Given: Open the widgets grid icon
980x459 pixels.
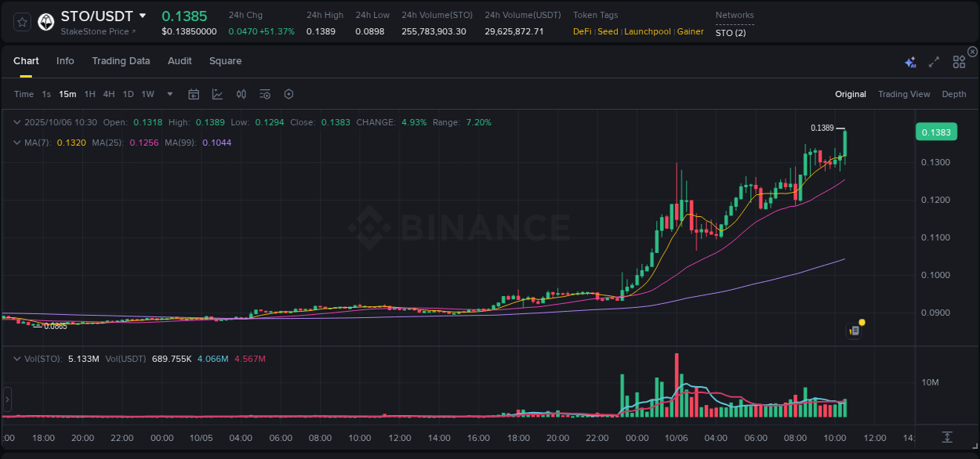Looking at the screenshot, I should pos(958,61).
